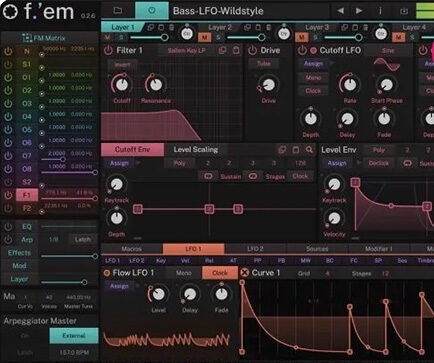
Task: Open the Level Scaling tab
Action: (x=195, y=150)
